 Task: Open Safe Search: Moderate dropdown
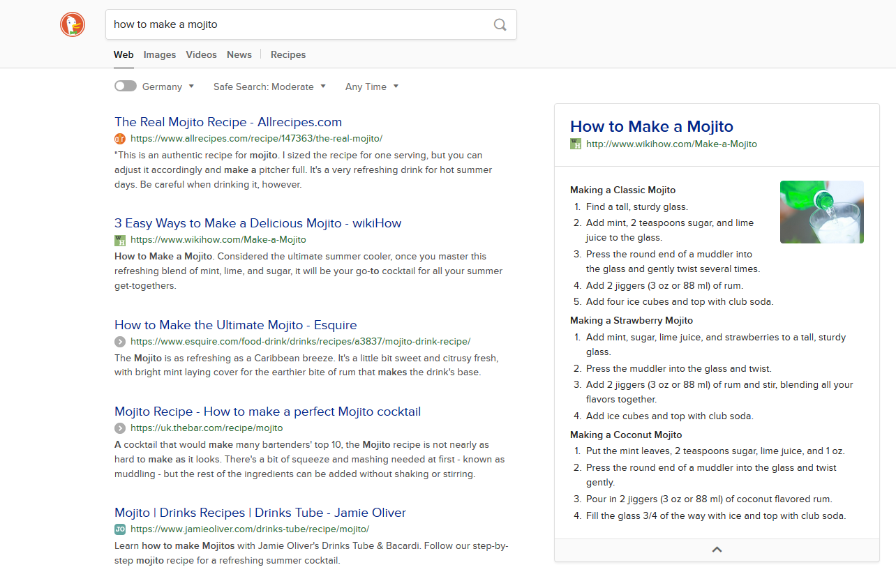tap(269, 86)
